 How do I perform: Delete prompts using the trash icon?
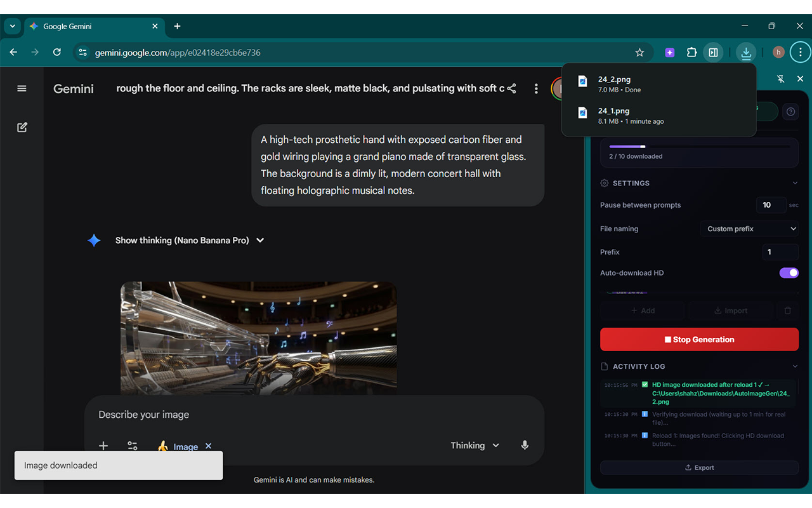click(x=788, y=311)
